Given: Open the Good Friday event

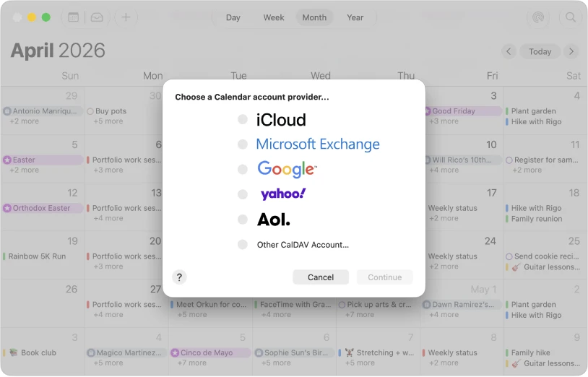Looking at the screenshot, I should tap(464, 111).
